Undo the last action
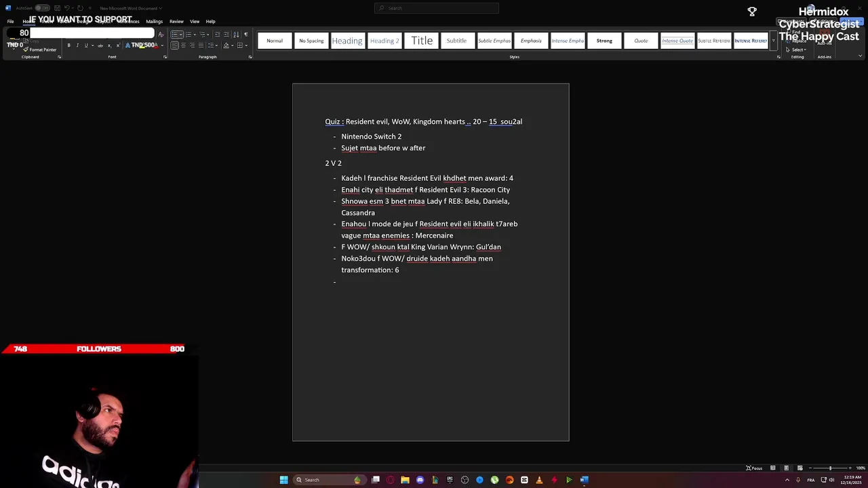 click(67, 8)
